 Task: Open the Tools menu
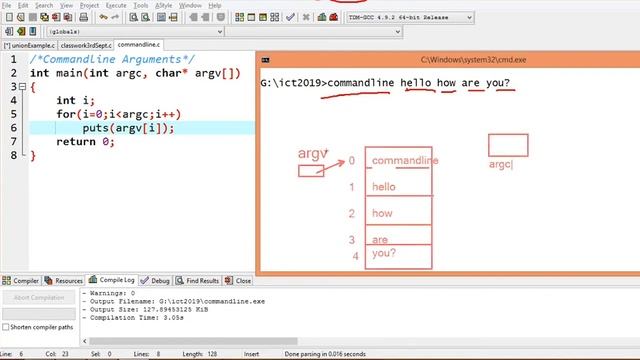pos(140,5)
